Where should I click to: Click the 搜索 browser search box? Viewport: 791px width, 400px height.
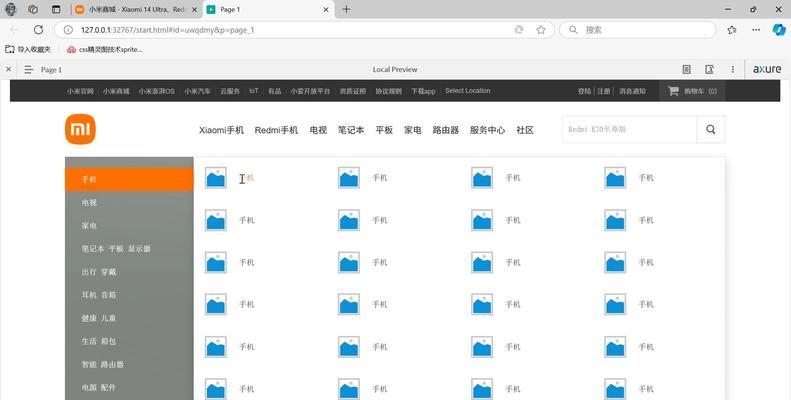[x=638, y=30]
